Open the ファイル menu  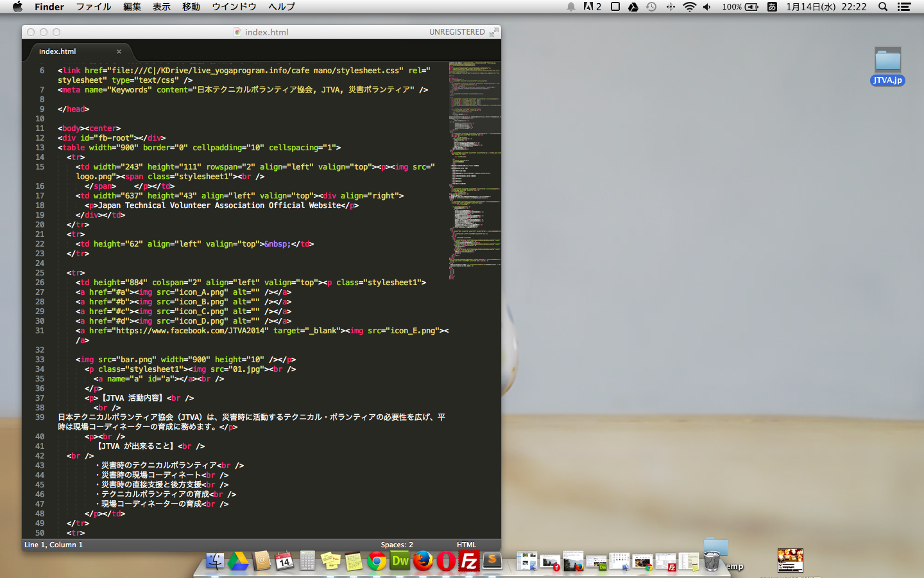[94, 6]
